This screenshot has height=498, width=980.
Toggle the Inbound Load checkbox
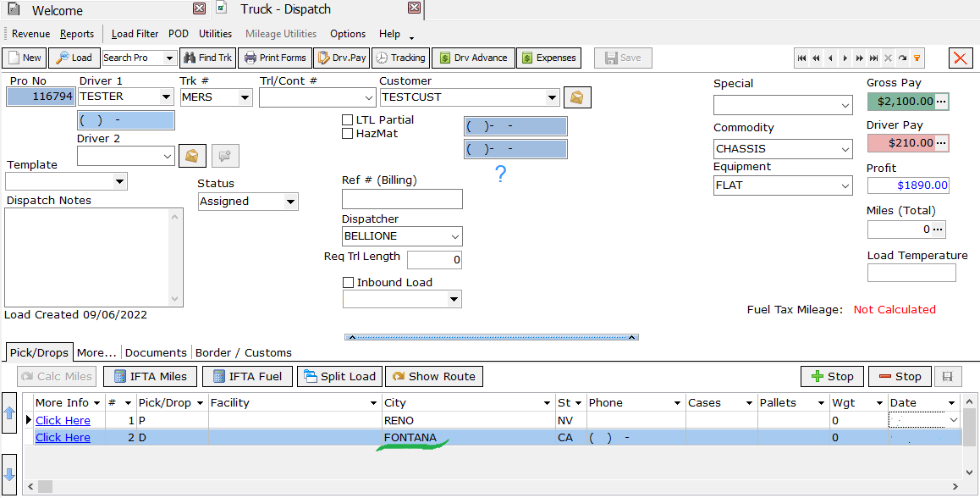tap(348, 283)
